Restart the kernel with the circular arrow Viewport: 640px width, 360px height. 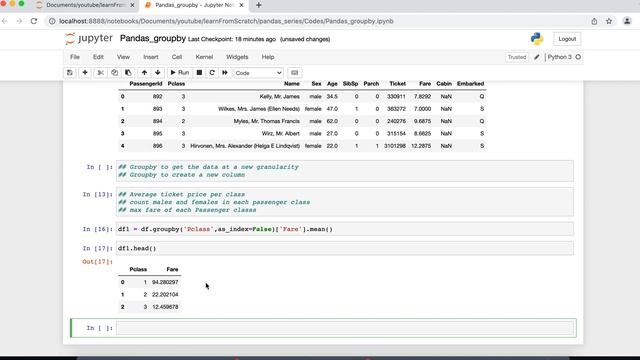(x=212, y=73)
